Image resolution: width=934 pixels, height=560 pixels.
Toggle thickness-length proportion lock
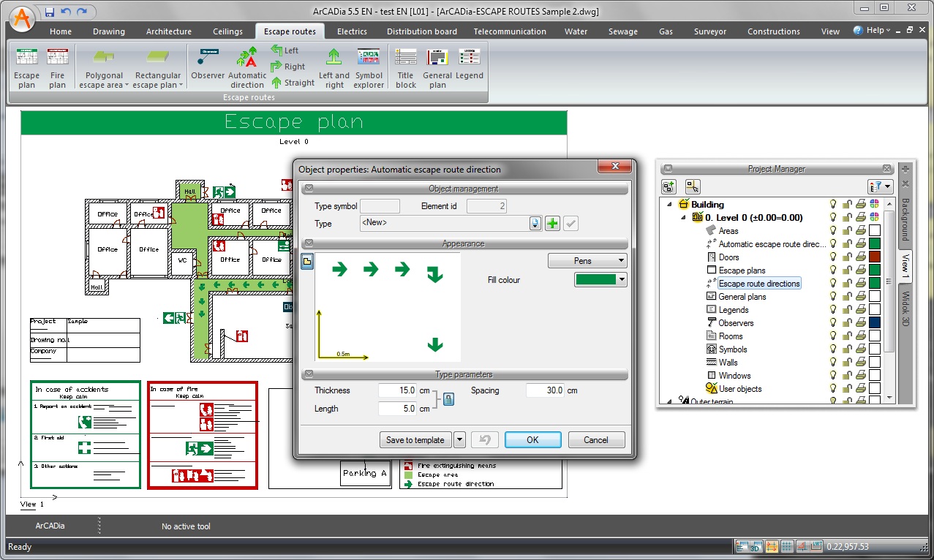[448, 399]
